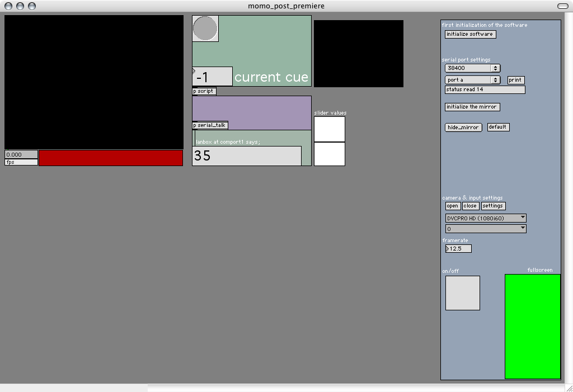Click the horizontal scrollbar at the window bottom
This screenshot has height=392, width=573.
pos(282,388)
